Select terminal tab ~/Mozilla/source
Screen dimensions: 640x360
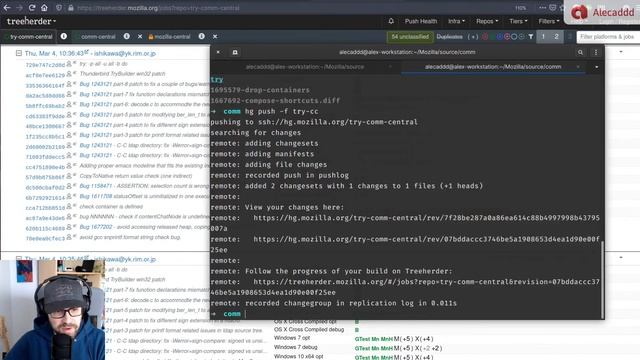point(305,67)
